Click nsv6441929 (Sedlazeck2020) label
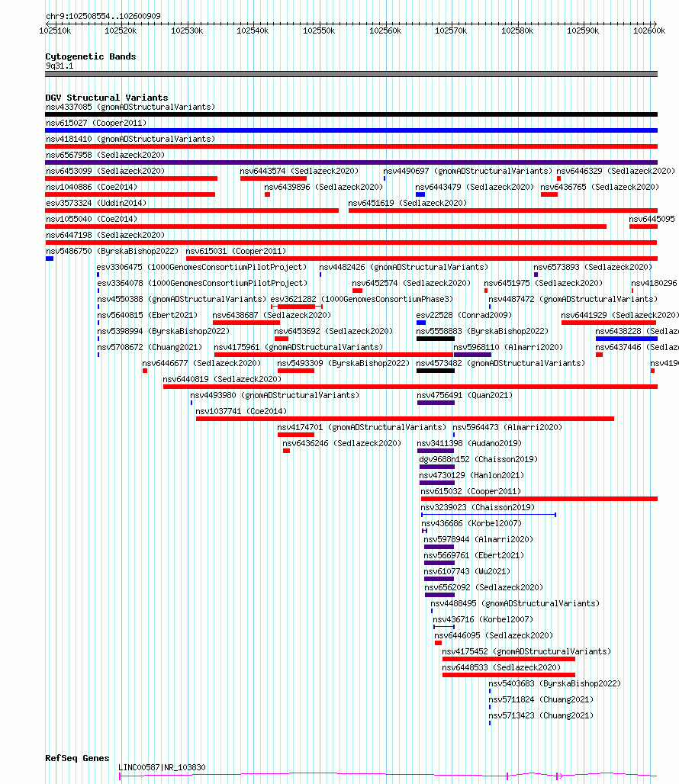Viewport: 679px width, 784px height. 620,315
